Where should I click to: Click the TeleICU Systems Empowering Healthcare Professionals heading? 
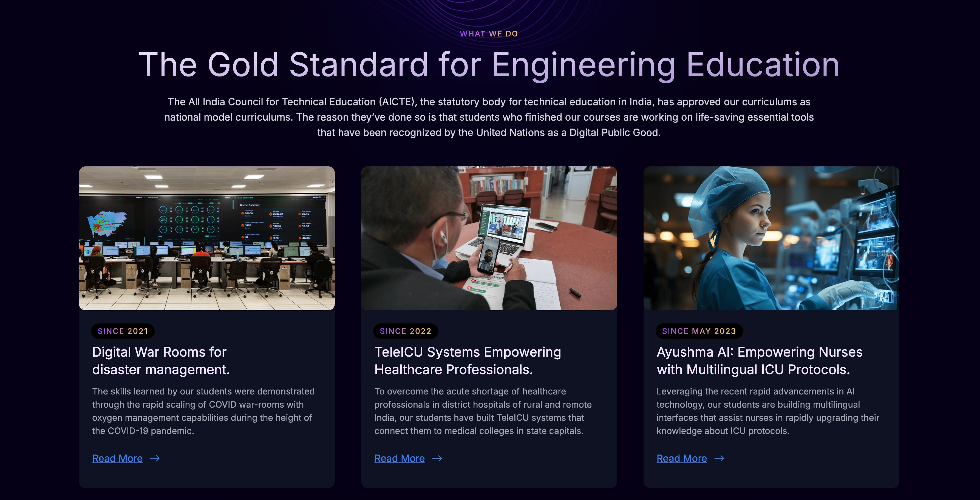tap(468, 361)
